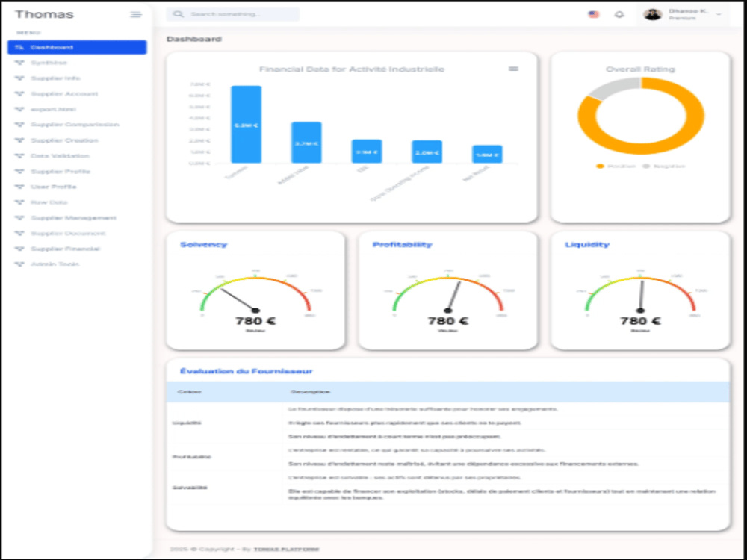
Task: Click the Liquidity card title
Action: pos(587,245)
